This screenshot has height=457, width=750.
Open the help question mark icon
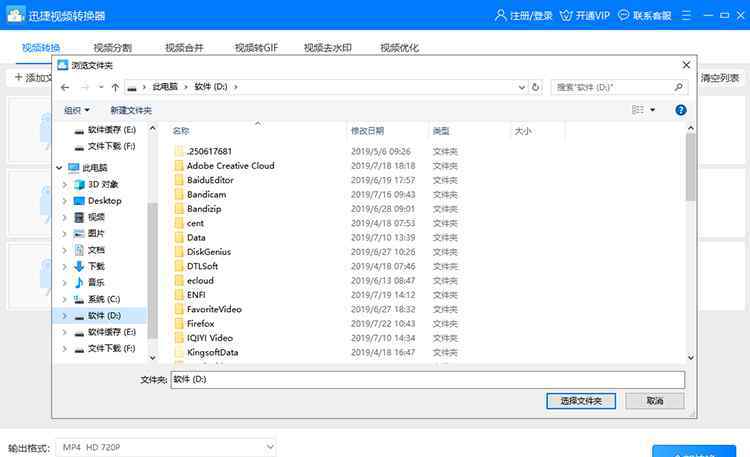pos(681,110)
